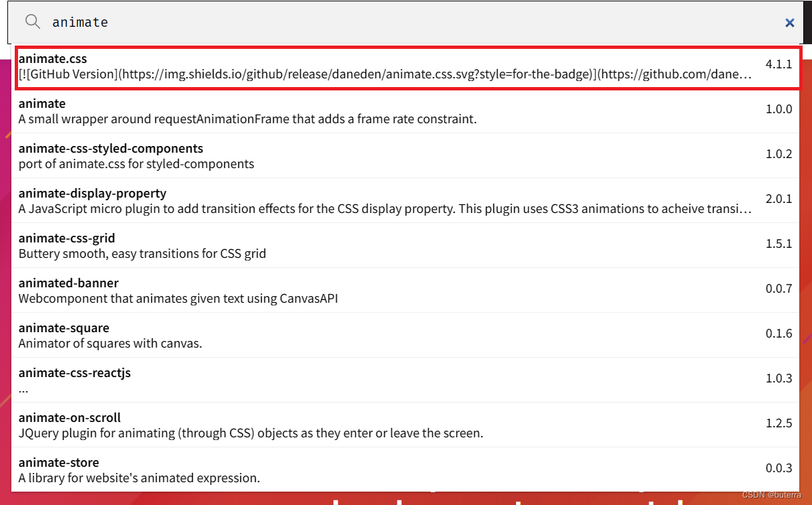This screenshot has width=812, height=505.
Task: Click version 2.0.1 of animate-display-property
Action: click(x=779, y=199)
